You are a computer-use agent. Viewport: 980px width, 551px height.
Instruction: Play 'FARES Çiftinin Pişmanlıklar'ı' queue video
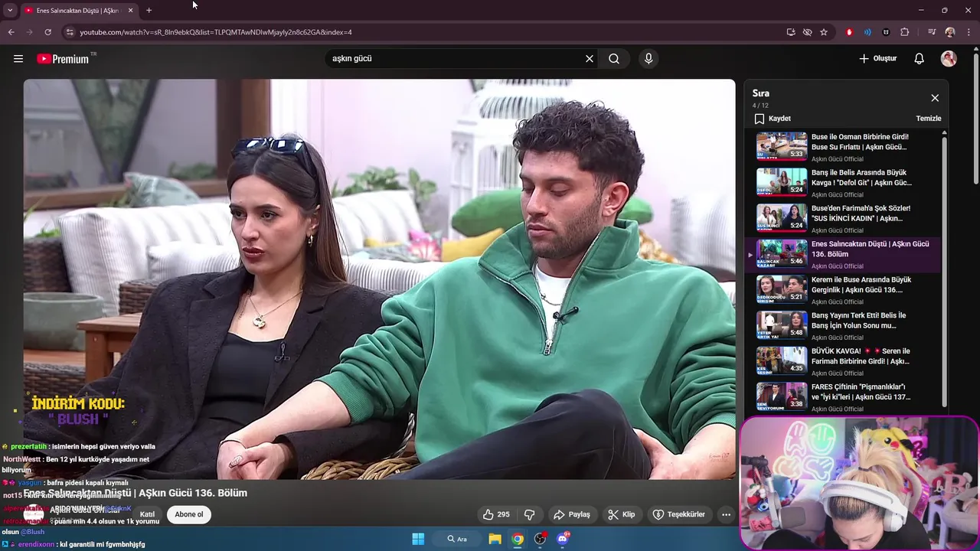(x=842, y=396)
